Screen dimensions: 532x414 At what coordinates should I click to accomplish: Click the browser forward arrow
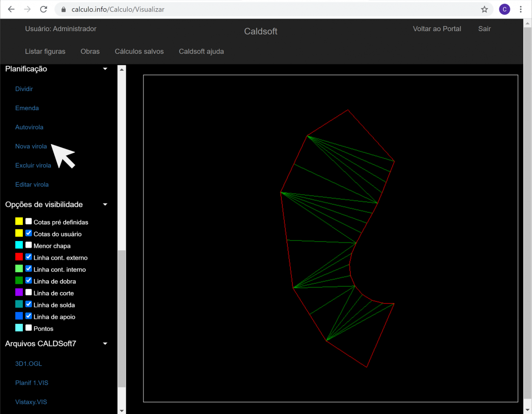(27, 10)
